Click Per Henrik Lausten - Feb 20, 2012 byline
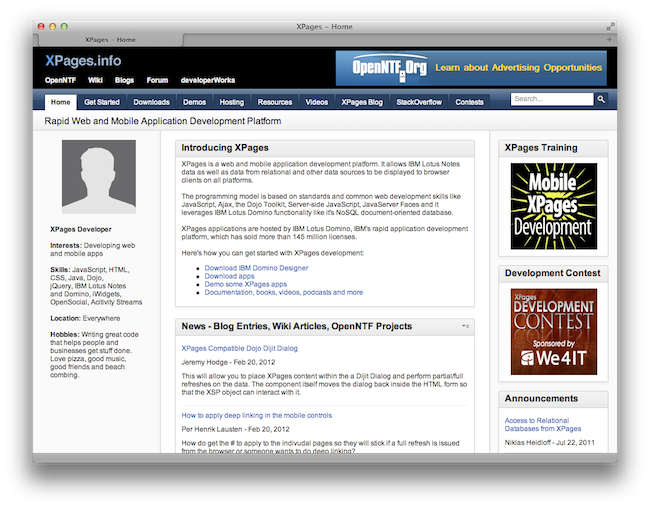This screenshot has width=650, height=508. click(x=235, y=429)
